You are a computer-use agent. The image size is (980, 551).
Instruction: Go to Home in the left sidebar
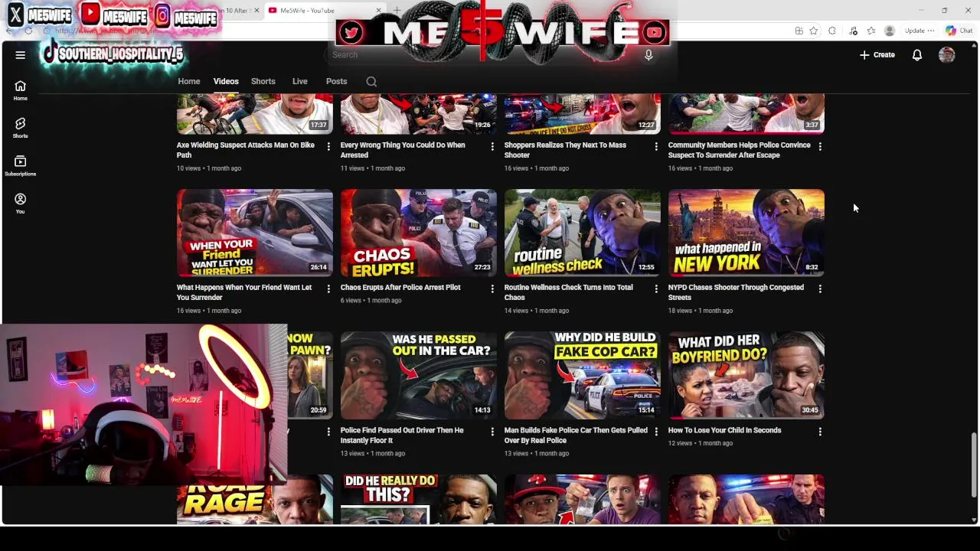pos(21,90)
